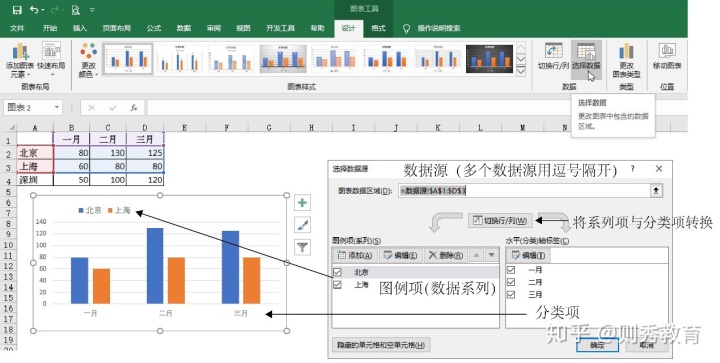Click the collapse dialog range selector icon

[656, 190]
